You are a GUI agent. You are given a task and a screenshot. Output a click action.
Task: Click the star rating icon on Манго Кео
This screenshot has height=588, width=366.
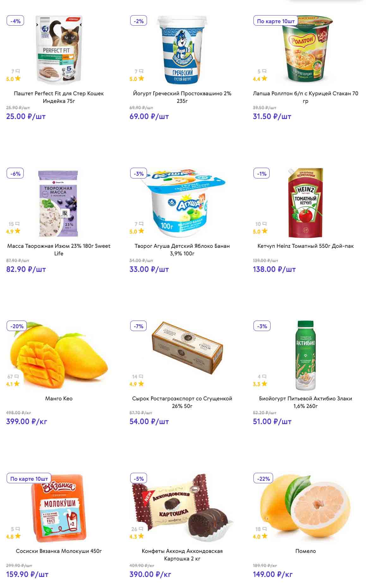(17, 384)
